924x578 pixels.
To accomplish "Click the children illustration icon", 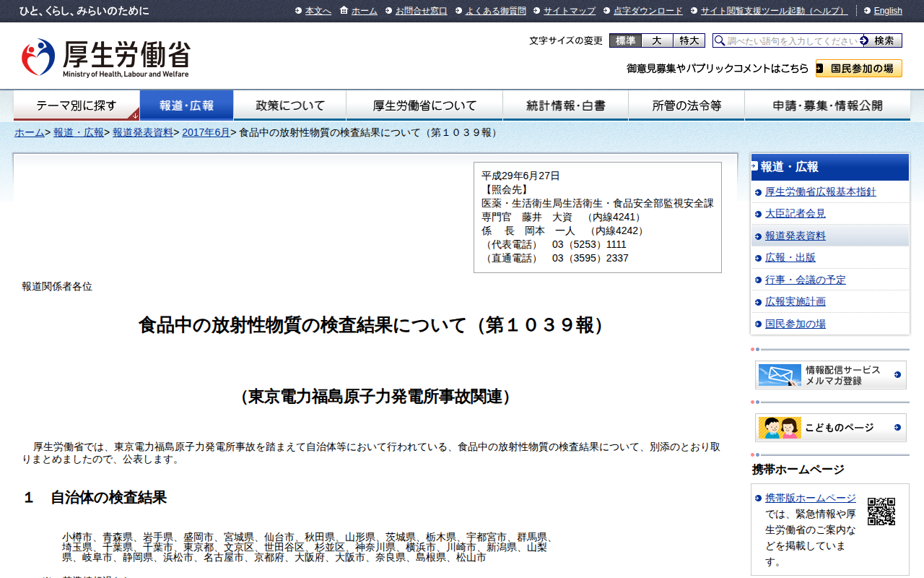I will click(780, 428).
